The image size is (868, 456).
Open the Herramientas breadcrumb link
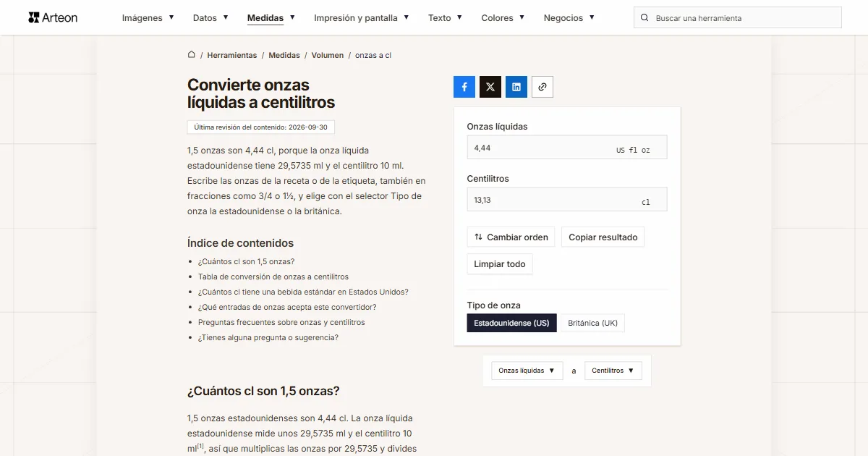click(x=232, y=55)
